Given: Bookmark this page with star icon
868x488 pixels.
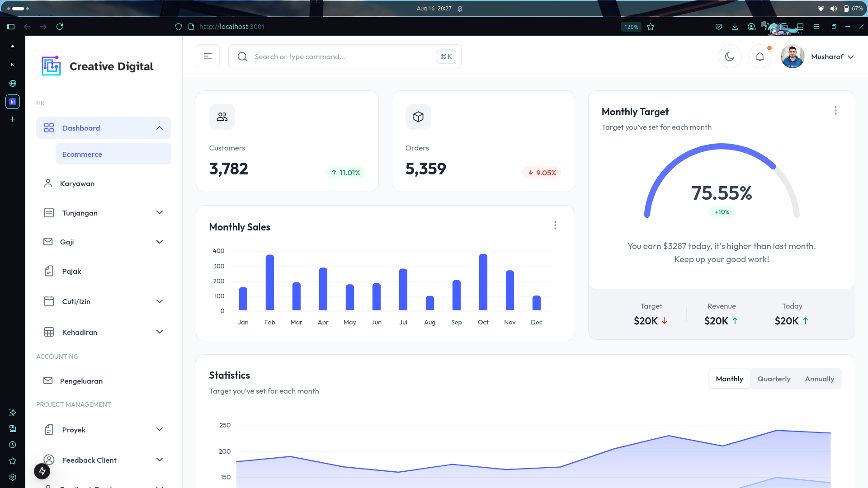Looking at the screenshot, I should point(651,27).
